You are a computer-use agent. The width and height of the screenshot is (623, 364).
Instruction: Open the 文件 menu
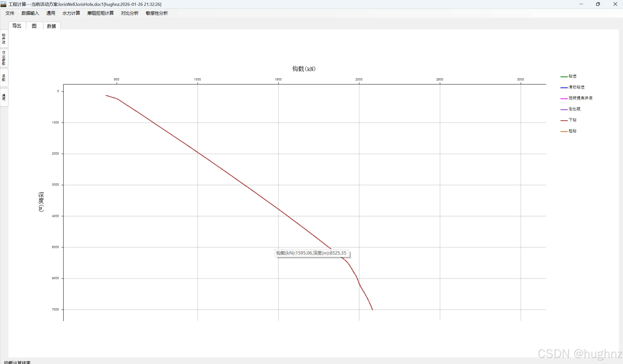pyautogui.click(x=10, y=13)
